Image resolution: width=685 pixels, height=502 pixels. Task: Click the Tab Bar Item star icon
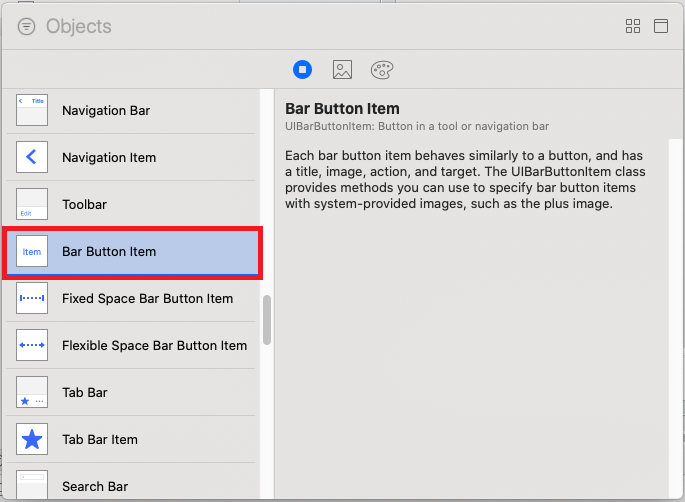click(32, 439)
